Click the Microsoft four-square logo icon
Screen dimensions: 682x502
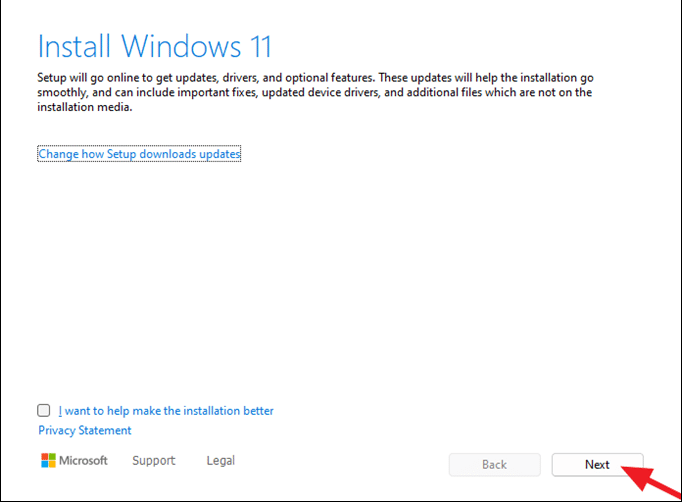(x=49, y=461)
